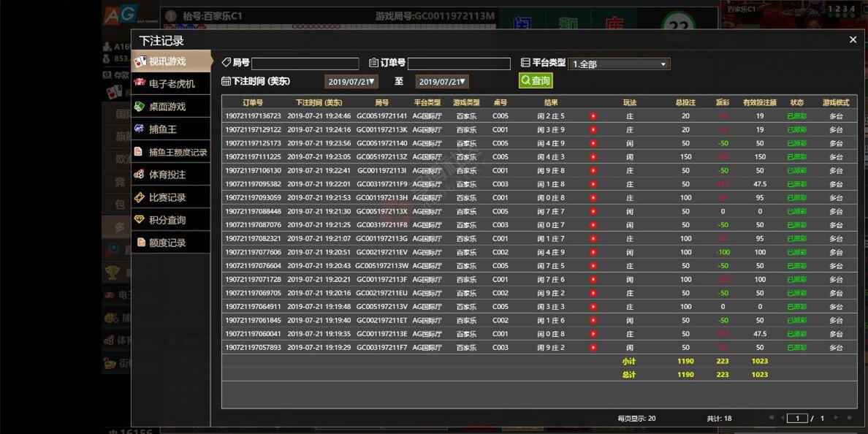The height and width of the screenshot is (434, 868).
Task: Open the end date picker after 至
Action: coord(442,81)
